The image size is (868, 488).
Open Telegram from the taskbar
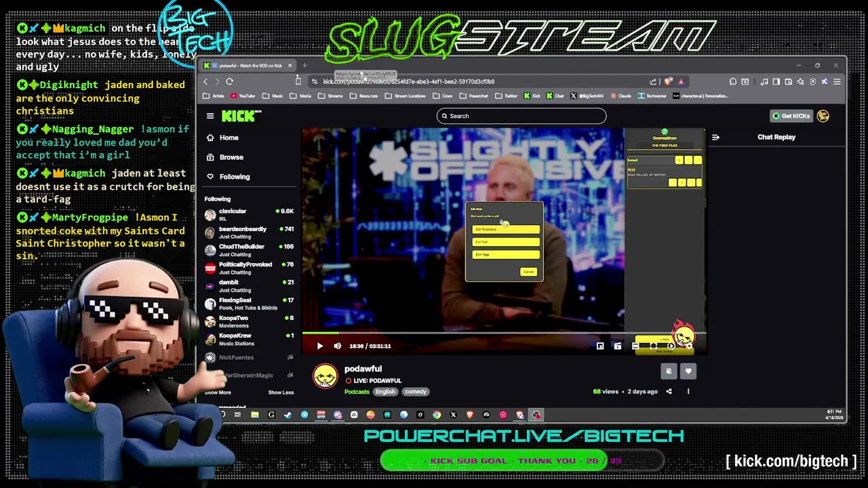click(x=304, y=415)
